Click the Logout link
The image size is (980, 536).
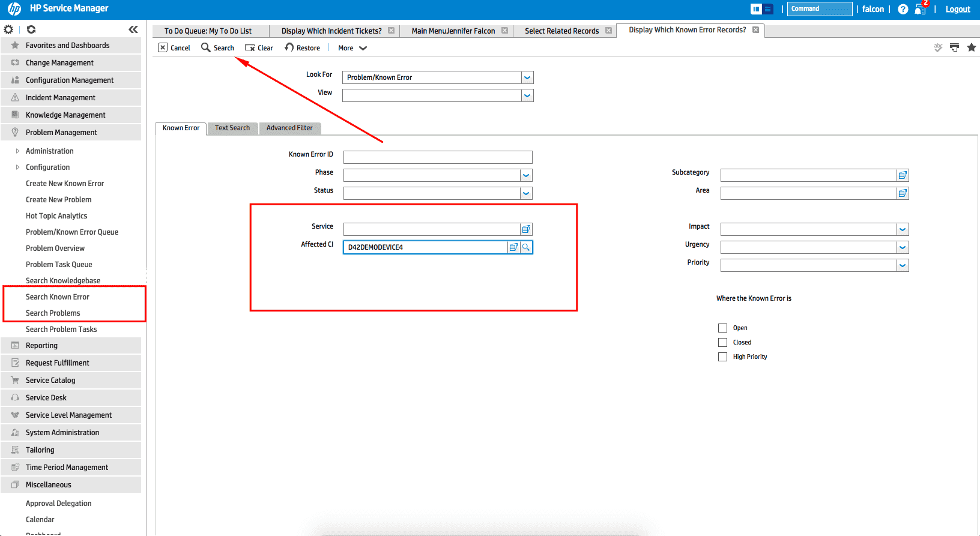(x=958, y=9)
